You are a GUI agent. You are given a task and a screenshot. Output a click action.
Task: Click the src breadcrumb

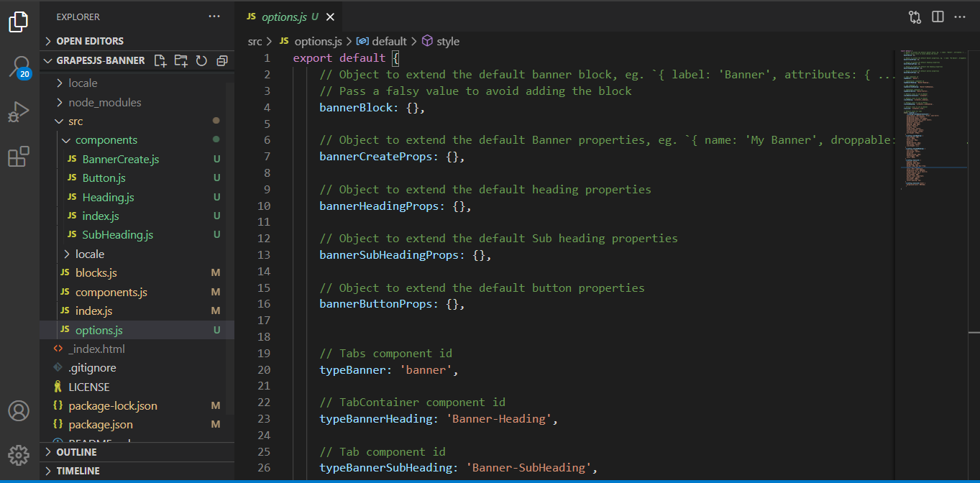(x=255, y=42)
